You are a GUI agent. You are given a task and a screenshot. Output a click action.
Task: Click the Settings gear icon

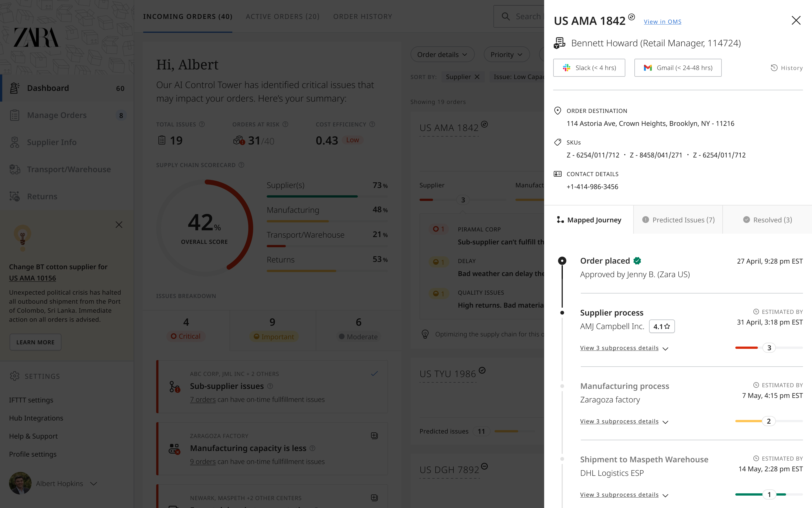point(14,376)
